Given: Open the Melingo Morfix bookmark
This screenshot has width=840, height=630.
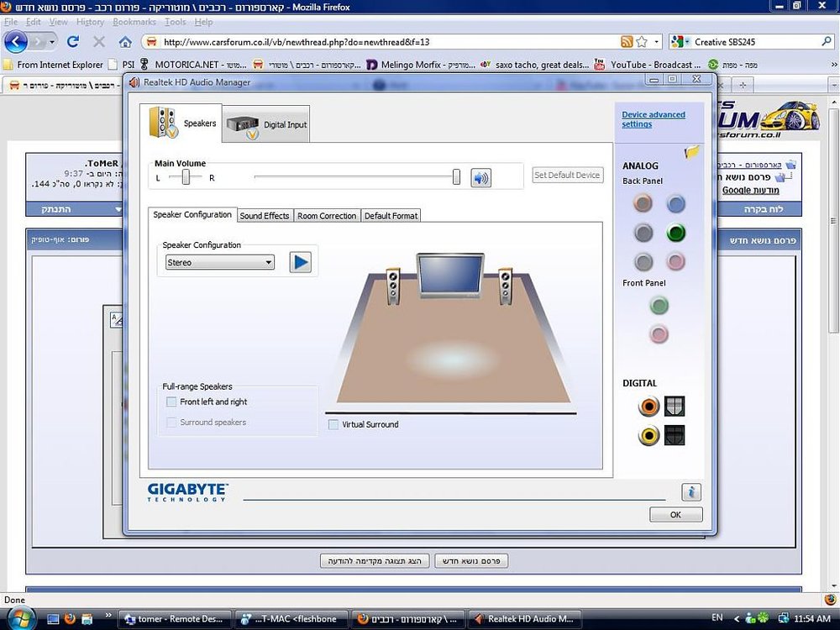Looking at the screenshot, I should click(x=421, y=65).
